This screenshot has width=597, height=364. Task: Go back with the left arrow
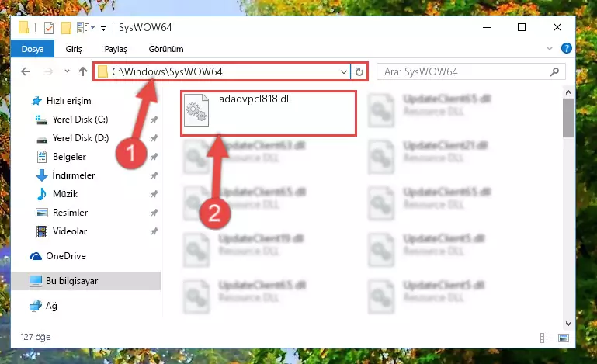[x=26, y=71]
